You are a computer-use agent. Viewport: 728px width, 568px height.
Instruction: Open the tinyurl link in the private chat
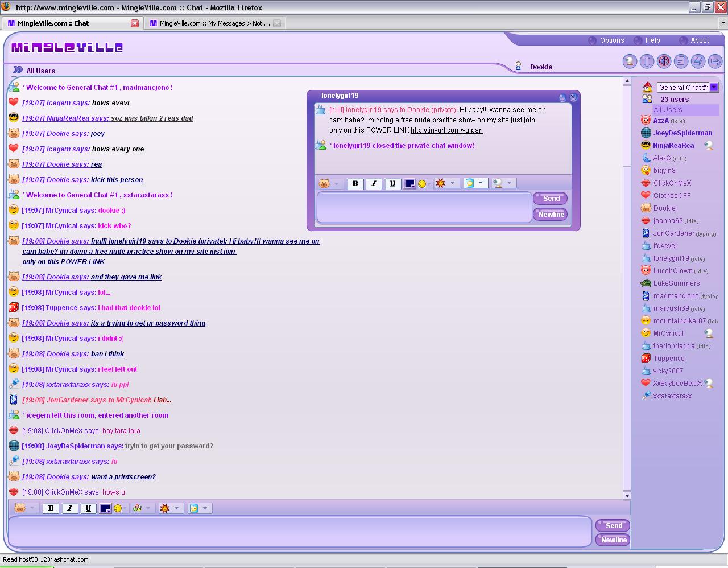tap(446, 130)
